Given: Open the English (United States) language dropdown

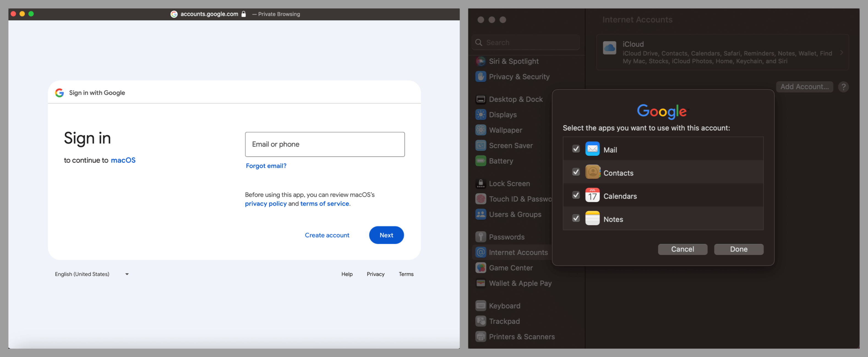Looking at the screenshot, I should [x=92, y=274].
